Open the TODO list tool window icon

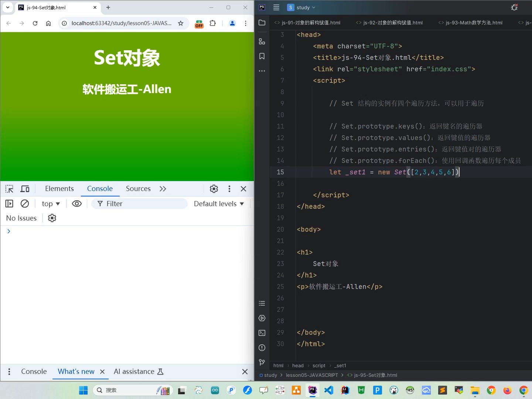pyautogui.click(x=262, y=303)
